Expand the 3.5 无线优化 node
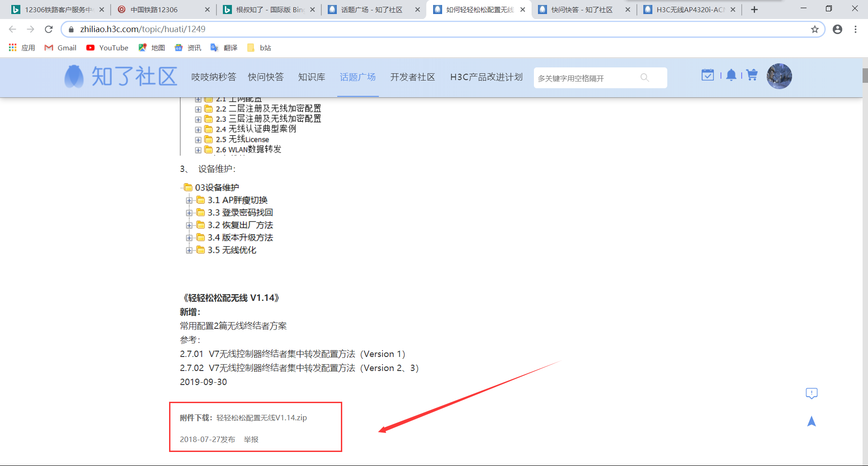This screenshot has height=466, width=868. coord(189,250)
